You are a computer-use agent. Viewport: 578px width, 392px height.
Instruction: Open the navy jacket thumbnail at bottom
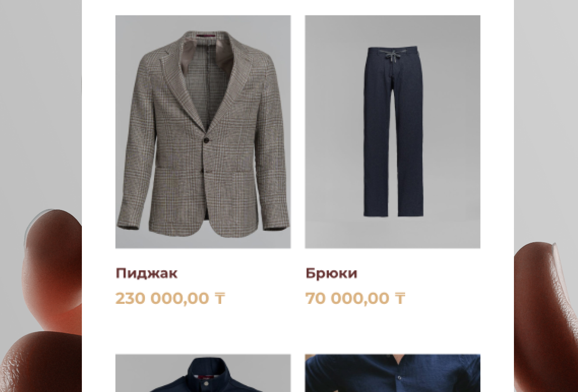coord(203,373)
